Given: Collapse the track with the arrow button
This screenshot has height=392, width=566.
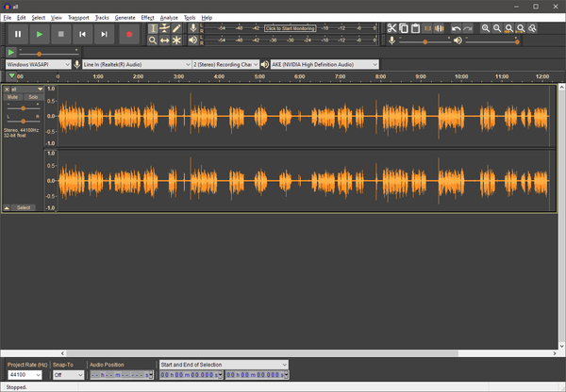Looking at the screenshot, I should (x=7, y=207).
